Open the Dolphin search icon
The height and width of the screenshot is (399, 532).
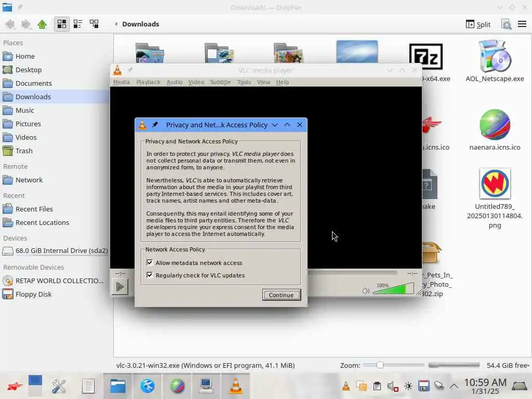click(506, 24)
